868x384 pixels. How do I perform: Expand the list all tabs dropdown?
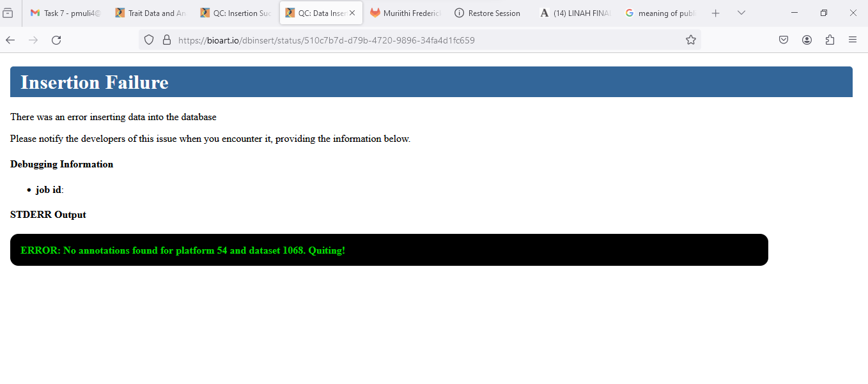click(741, 13)
